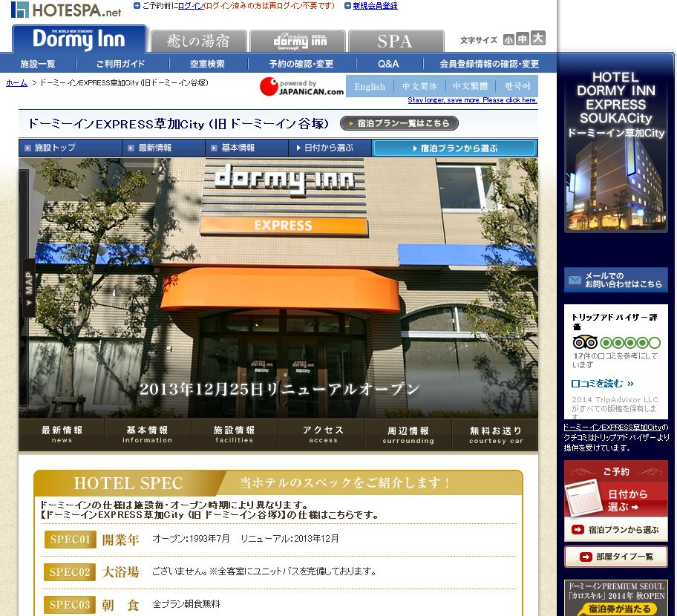Switch to the 癒しの湯宿 tab
This screenshot has height=616, width=677.
(x=199, y=42)
